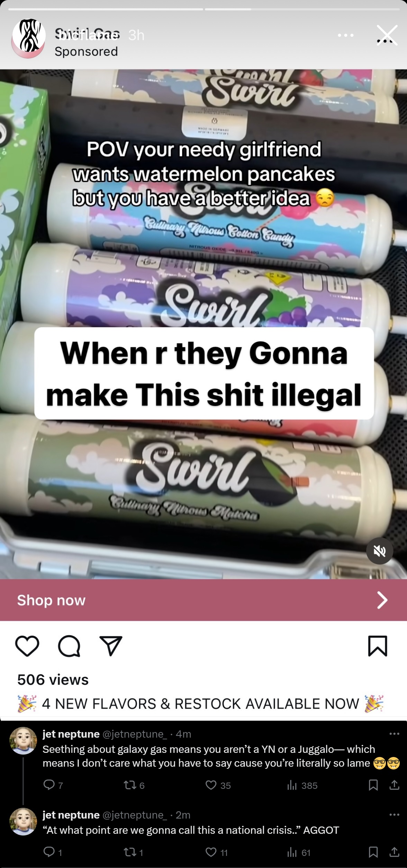Bookmark the first jet neptune tweet
Screen dimensions: 407x868
[373, 785]
